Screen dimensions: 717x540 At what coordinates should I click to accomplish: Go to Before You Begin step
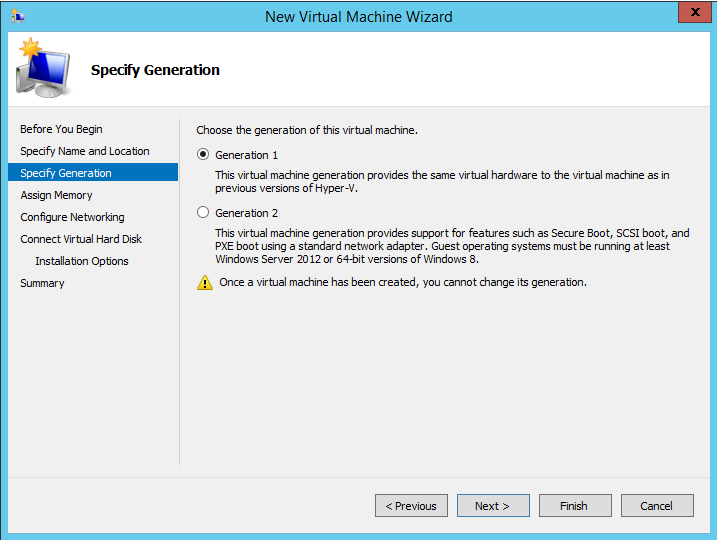click(x=61, y=129)
